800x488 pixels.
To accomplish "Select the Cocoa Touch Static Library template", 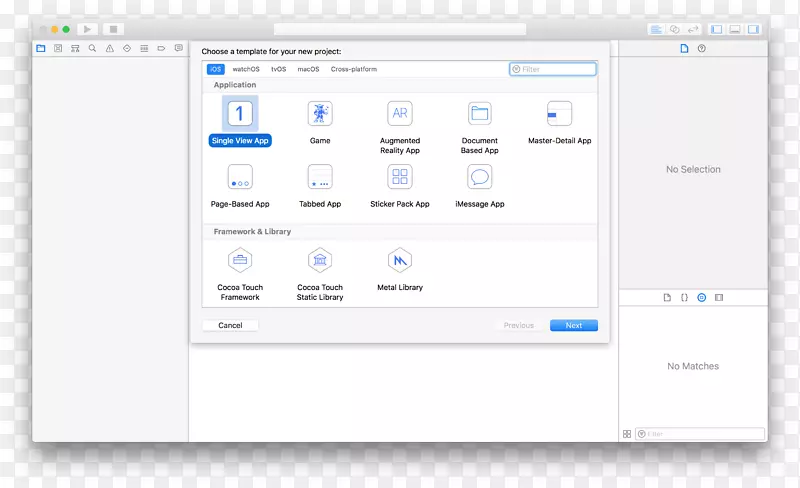I will [320, 274].
